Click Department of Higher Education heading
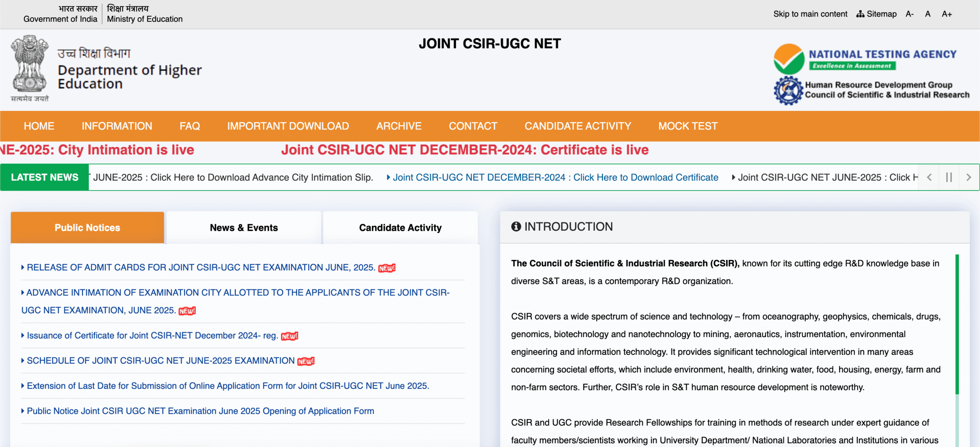The image size is (980, 447). click(129, 77)
